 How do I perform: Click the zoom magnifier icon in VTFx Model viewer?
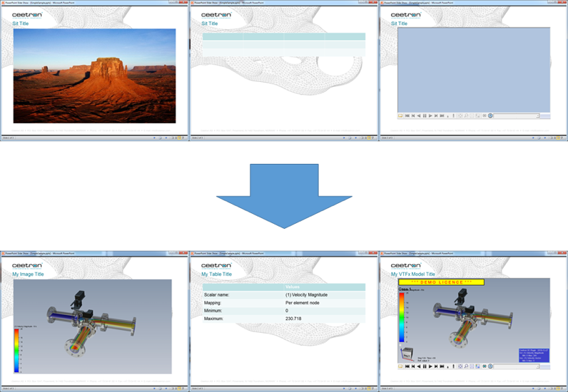[466, 366]
